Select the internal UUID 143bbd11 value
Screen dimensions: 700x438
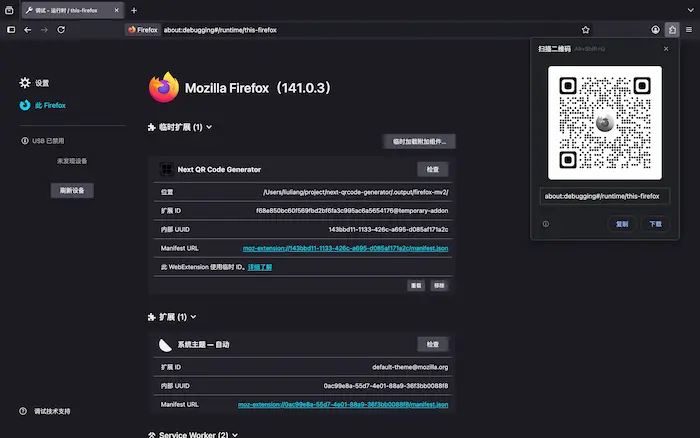388,229
